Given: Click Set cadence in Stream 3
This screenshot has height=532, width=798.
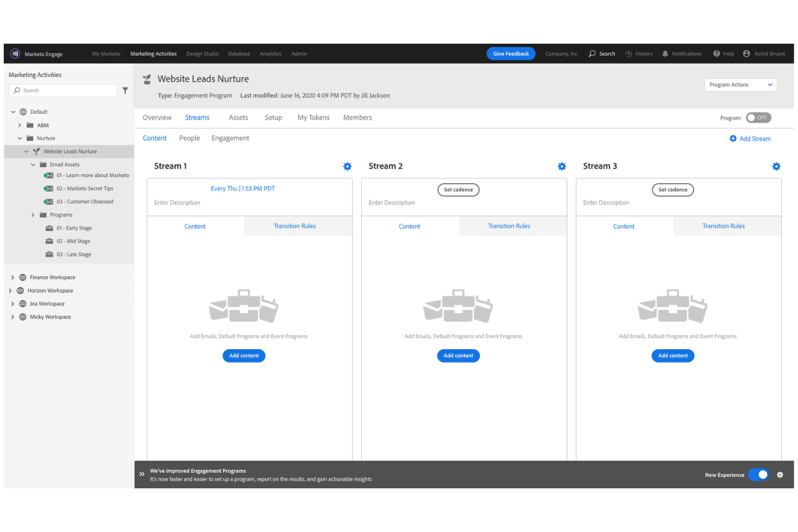Looking at the screenshot, I should coord(673,190).
